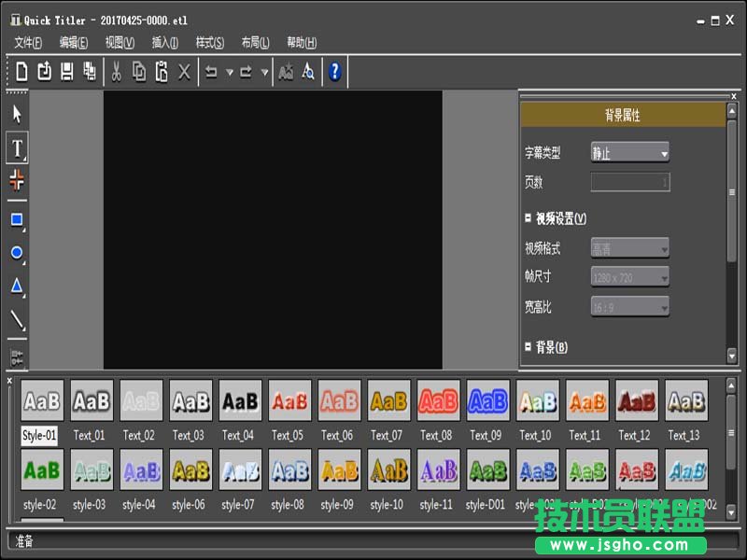This screenshot has height=560, width=747.
Task: Click the Paste icon in the toolbar
Action: point(161,71)
